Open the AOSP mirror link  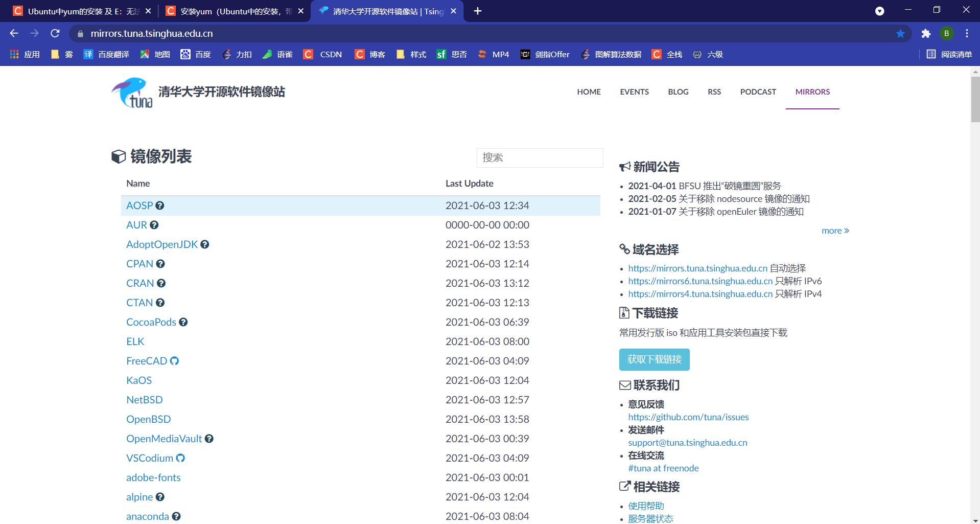[139, 206]
